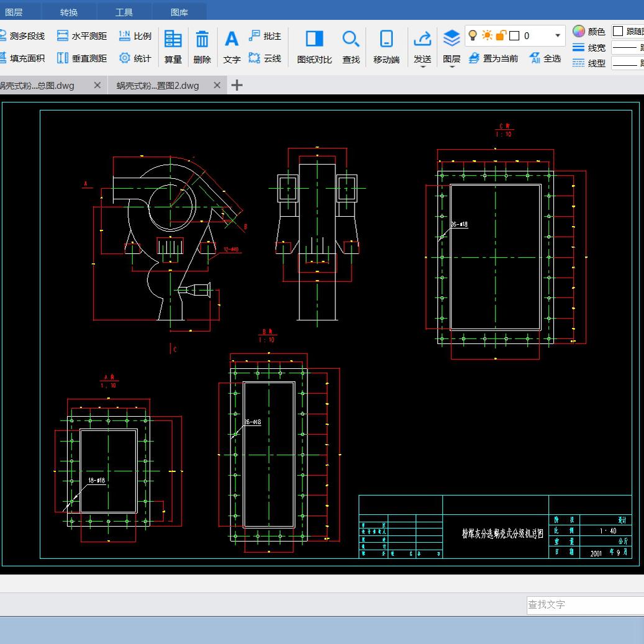Click the drawing title text in title block
The image size is (644, 644).
coord(502,533)
